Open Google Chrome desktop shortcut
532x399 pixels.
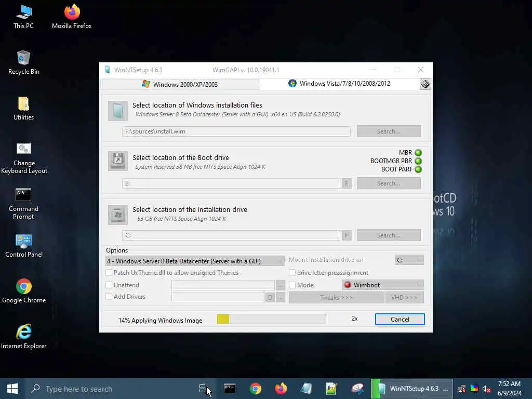click(x=24, y=291)
